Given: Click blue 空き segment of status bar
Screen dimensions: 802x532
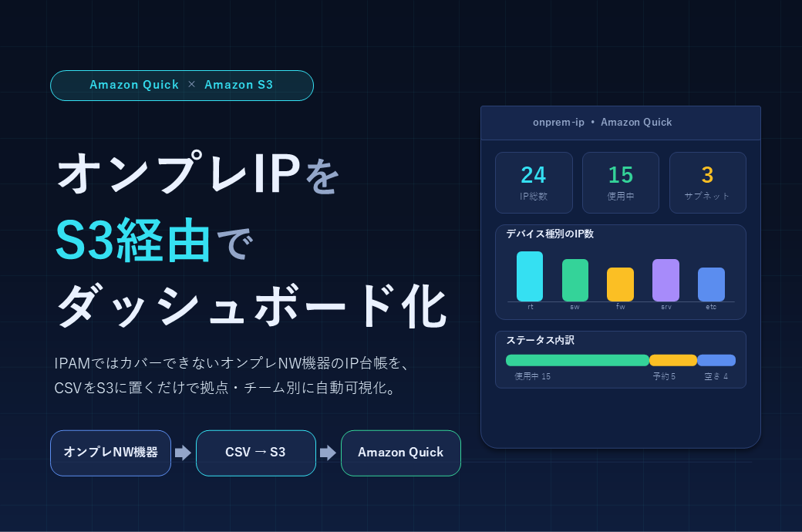Looking at the screenshot, I should pyautogui.click(x=716, y=360).
